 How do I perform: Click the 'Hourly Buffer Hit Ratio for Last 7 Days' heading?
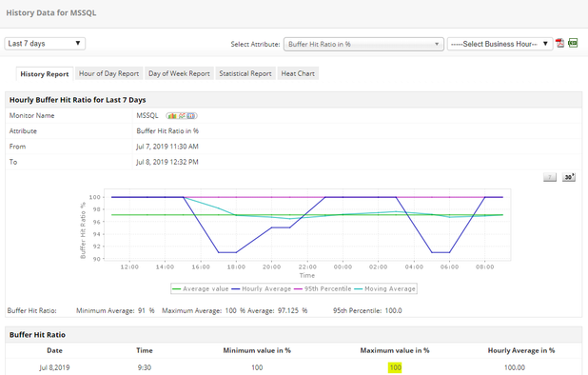click(x=78, y=100)
